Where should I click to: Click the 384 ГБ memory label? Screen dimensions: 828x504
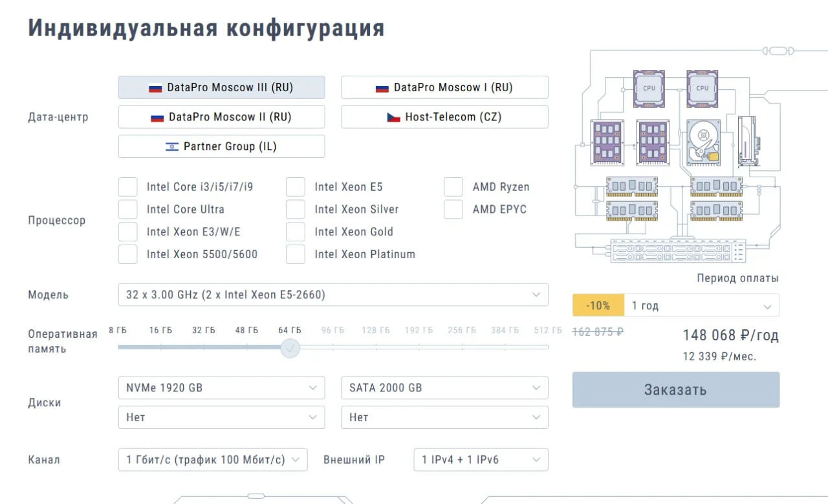pos(505,331)
